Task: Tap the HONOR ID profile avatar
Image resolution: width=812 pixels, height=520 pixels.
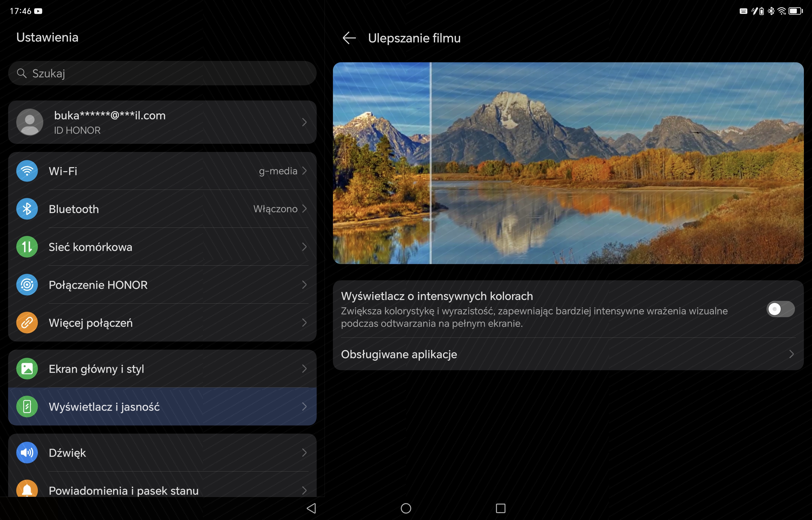Action: click(30, 122)
